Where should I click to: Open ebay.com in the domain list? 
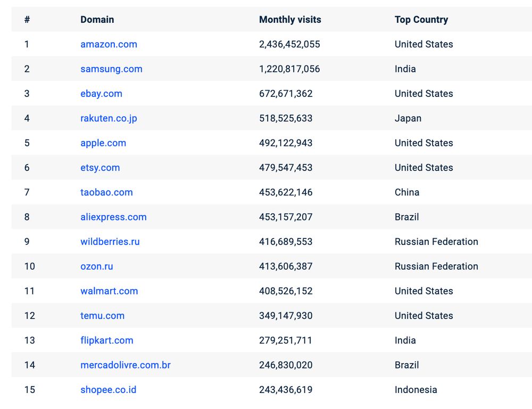click(101, 94)
